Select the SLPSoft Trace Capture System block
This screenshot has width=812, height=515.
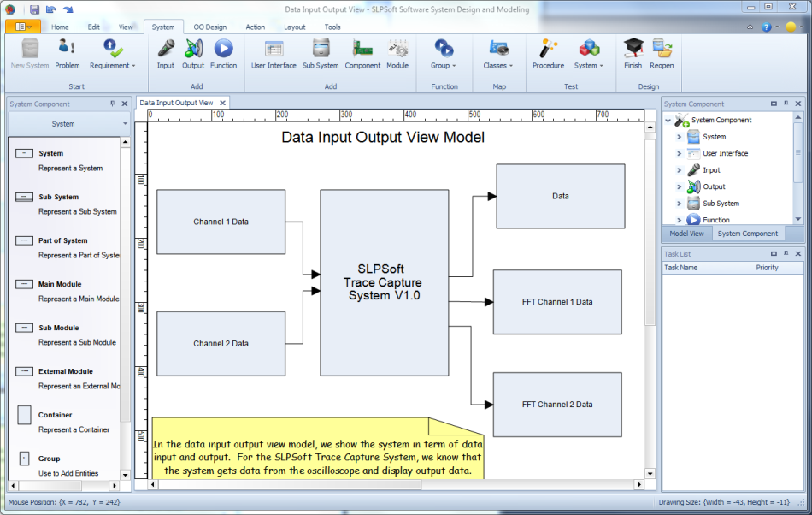[385, 282]
